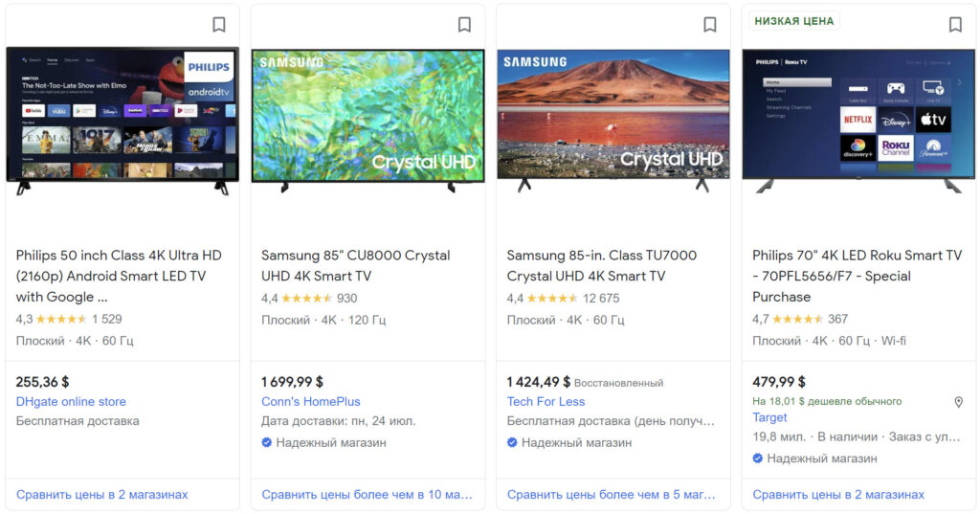Screen dimensions: 980x514
Task: Click the Philips Roku TV product photo
Action: coord(858,120)
